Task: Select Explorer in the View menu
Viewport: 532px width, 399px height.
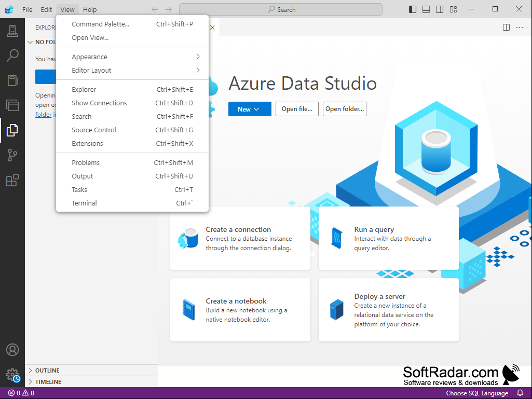Action: (x=132, y=90)
